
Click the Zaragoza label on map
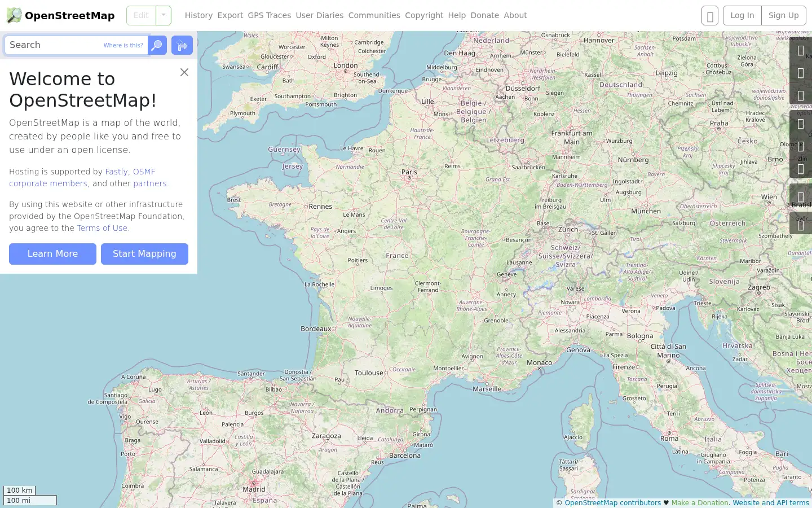tap(326, 436)
